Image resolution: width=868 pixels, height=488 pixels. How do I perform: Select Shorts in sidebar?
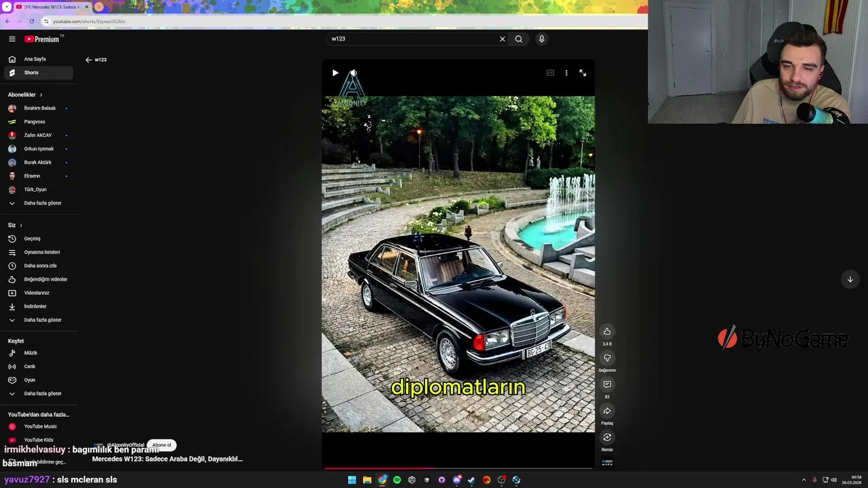(x=39, y=73)
